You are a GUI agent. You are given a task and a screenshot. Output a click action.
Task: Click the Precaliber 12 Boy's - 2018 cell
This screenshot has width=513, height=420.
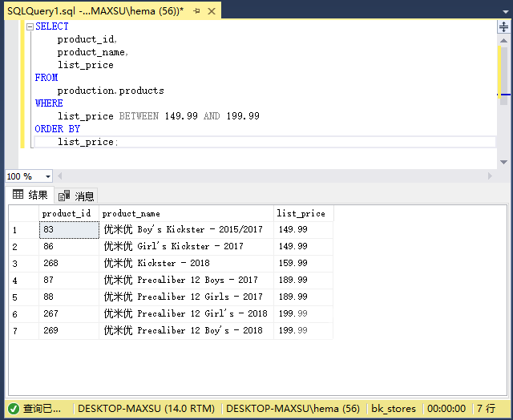click(x=186, y=331)
